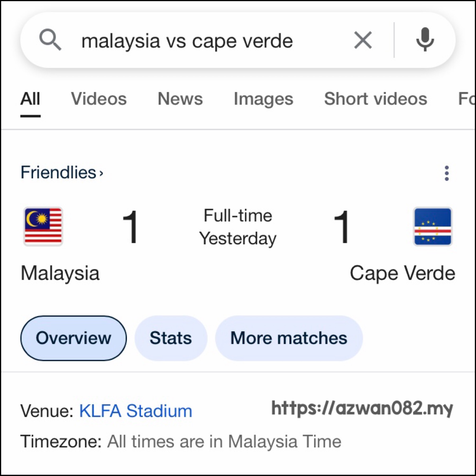Open the Friendlies competition link
The height and width of the screenshot is (476, 476).
(58, 172)
